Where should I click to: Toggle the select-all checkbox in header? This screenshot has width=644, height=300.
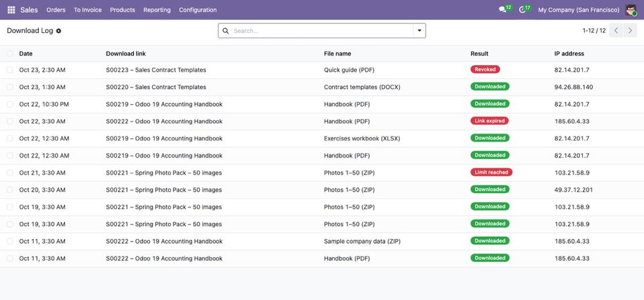10,54
